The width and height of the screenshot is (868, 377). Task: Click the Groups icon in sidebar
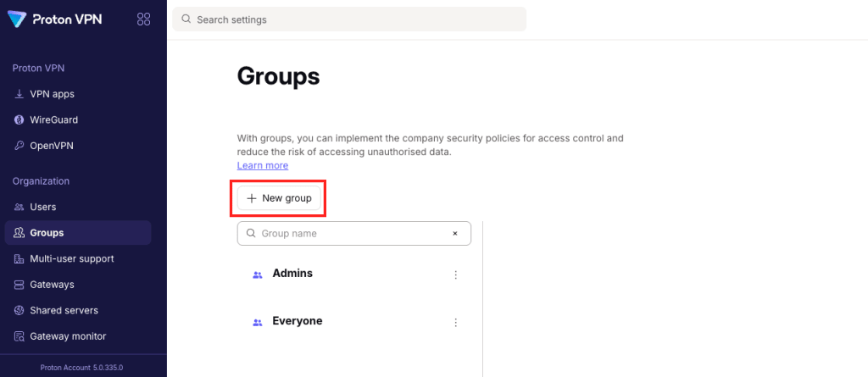point(19,232)
